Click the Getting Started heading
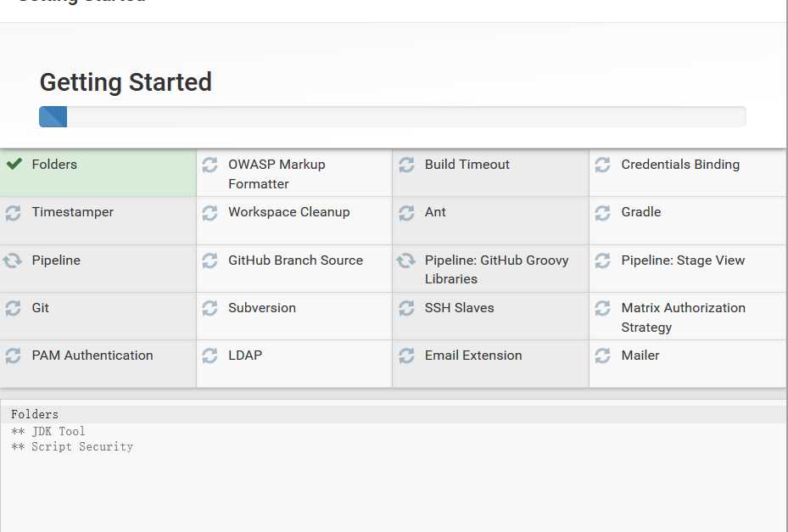Image resolution: width=788 pixels, height=532 pixels. [126, 82]
